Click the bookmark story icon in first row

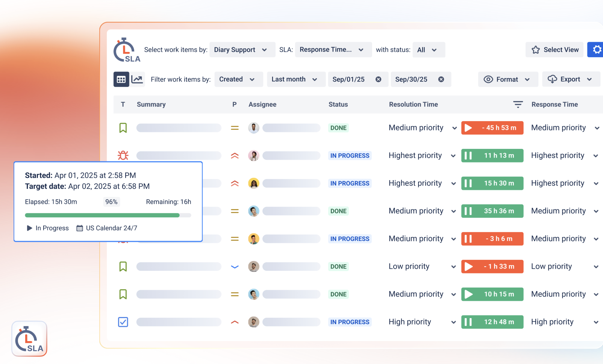123,128
